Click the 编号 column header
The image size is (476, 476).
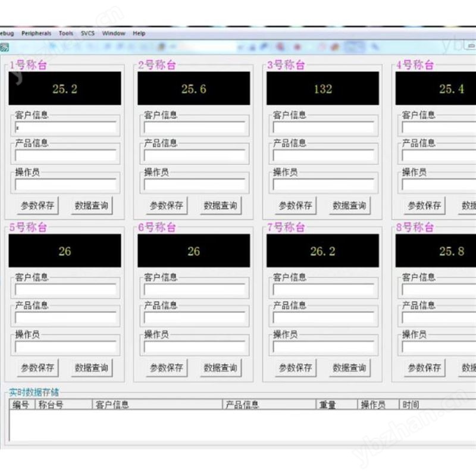[x=23, y=405]
